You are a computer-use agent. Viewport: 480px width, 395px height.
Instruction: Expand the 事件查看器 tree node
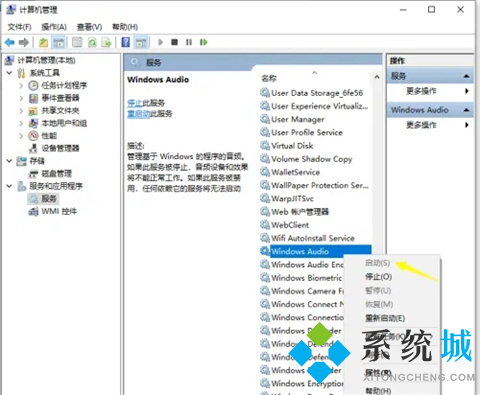(21, 98)
